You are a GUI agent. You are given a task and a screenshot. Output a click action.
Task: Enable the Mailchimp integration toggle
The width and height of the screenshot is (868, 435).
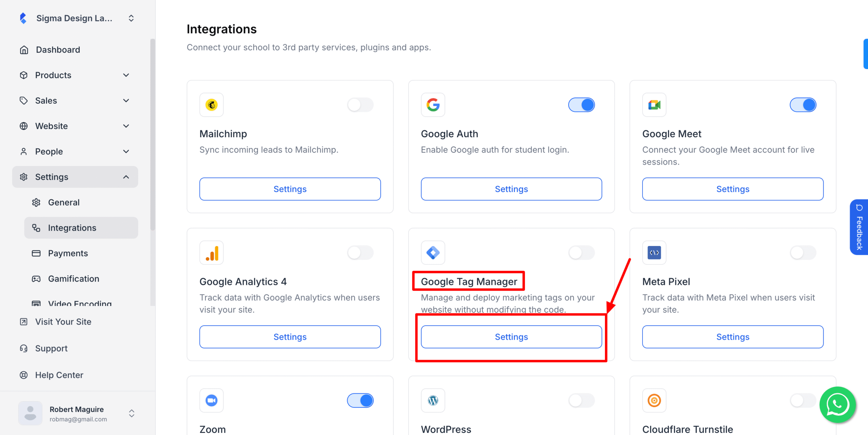click(360, 105)
